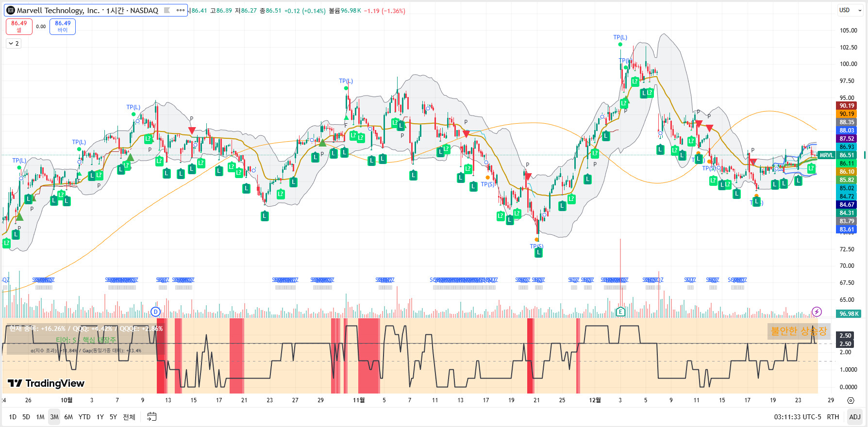
Task: Select the 5Y time range
Action: [x=113, y=417]
